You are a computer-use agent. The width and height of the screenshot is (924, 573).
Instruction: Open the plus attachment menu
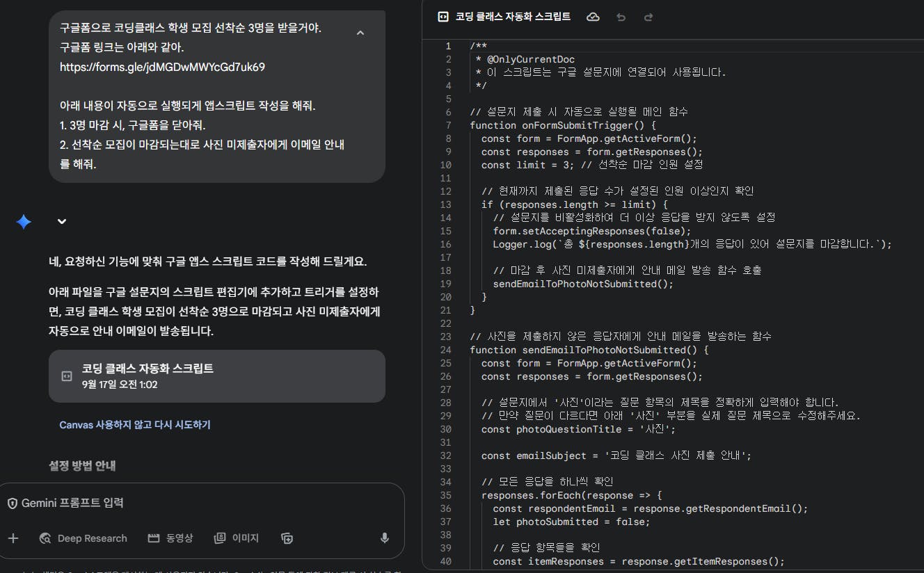(13, 538)
